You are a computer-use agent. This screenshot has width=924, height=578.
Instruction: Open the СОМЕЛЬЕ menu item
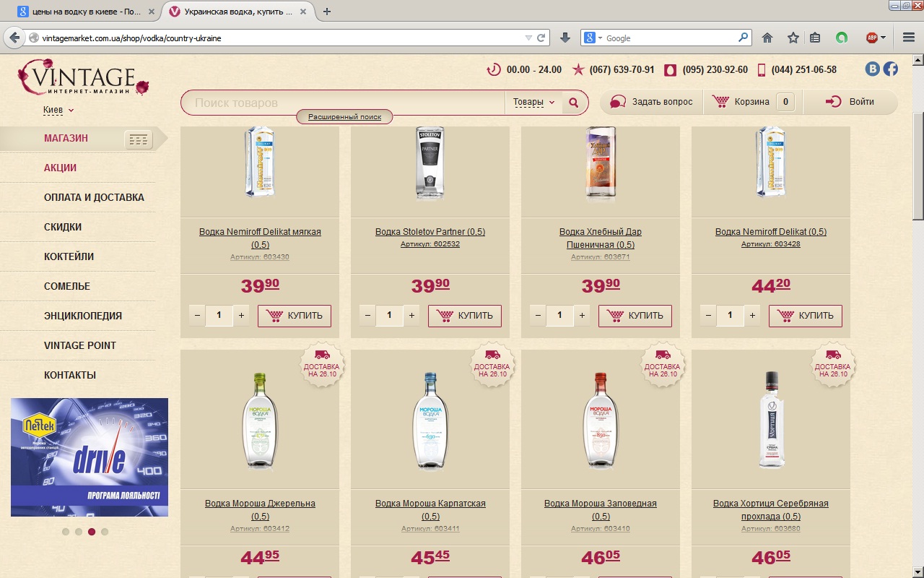coord(67,286)
